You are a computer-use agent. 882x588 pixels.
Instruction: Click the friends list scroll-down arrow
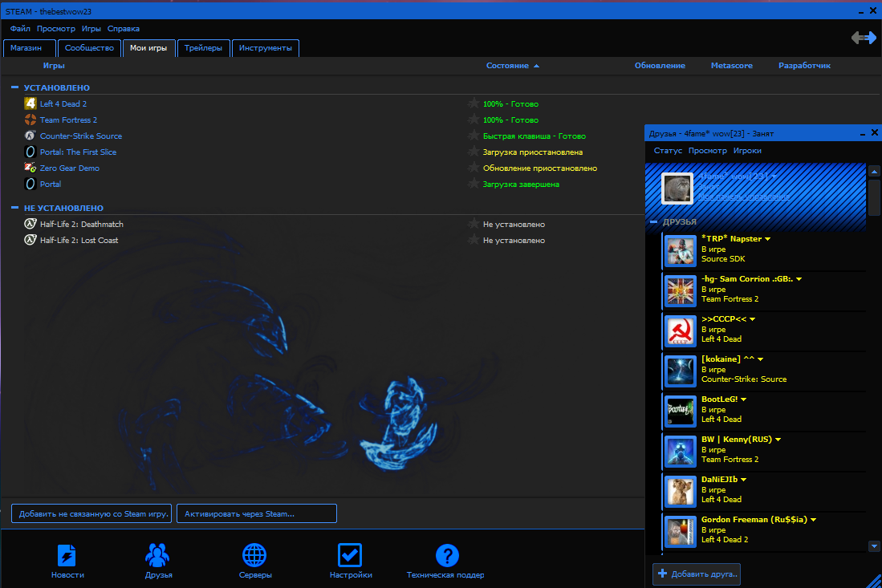(874, 545)
